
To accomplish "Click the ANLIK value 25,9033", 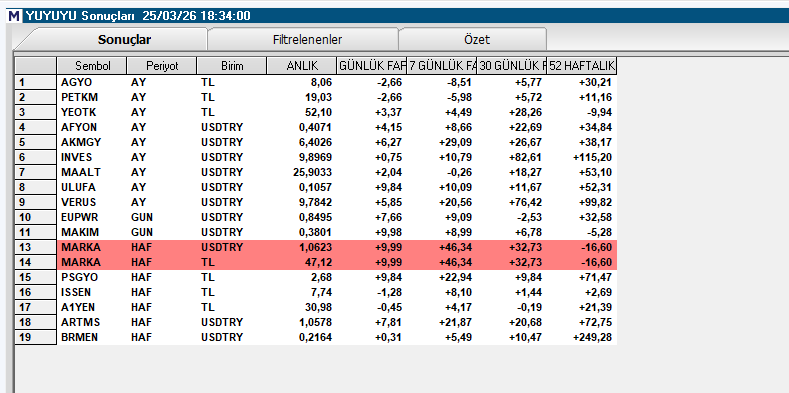I will [x=312, y=172].
